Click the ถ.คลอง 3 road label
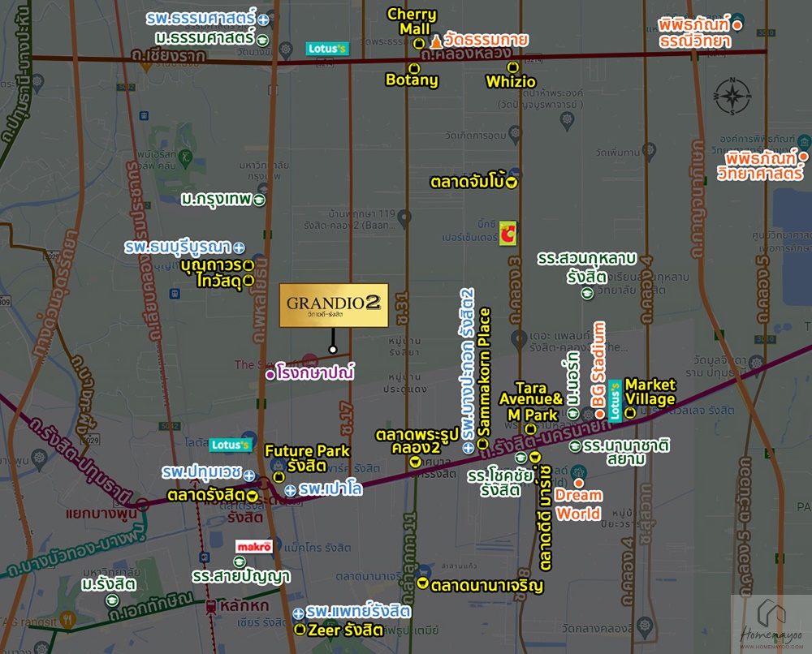Screen dimensions: 812x654 514,290
